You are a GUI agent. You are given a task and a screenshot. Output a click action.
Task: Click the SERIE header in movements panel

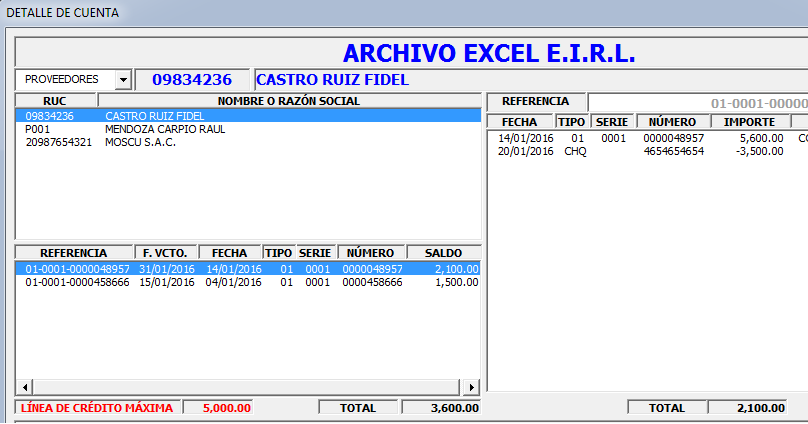coord(612,122)
